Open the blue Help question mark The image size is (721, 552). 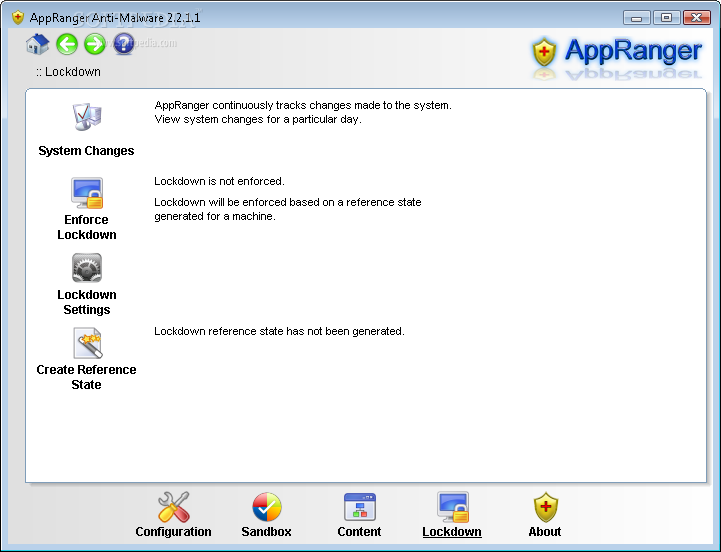pyautogui.click(x=124, y=45)
